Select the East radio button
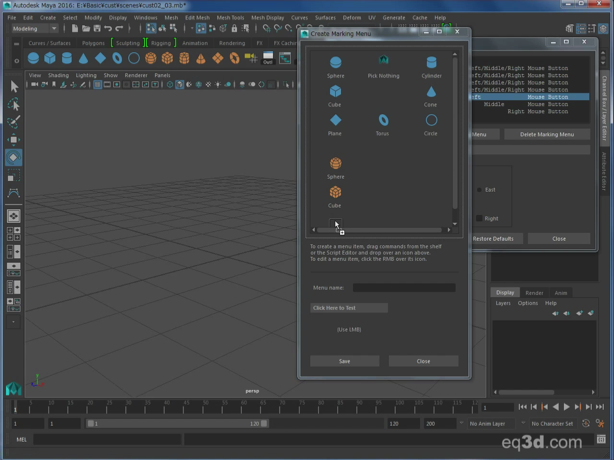Image resolution: width=614 pixels, height=460 pixels. (x=479, y=189)
